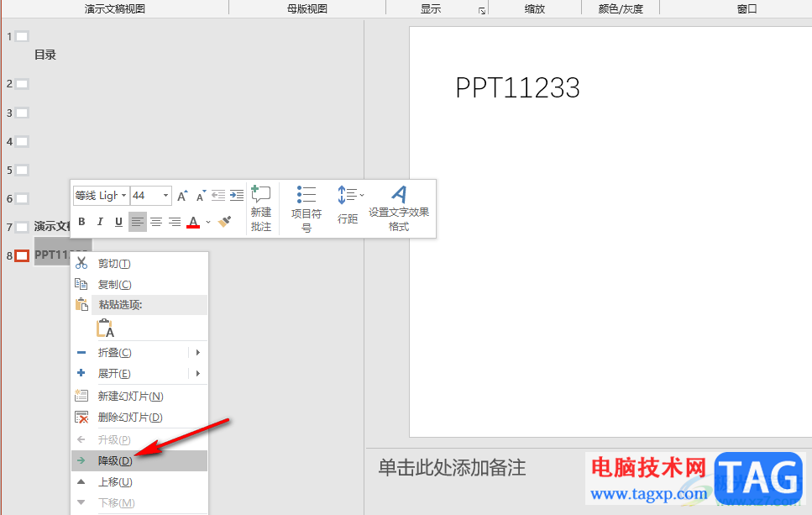Select outline text 演示文稿 on slide 7

[x=52, y=226]
